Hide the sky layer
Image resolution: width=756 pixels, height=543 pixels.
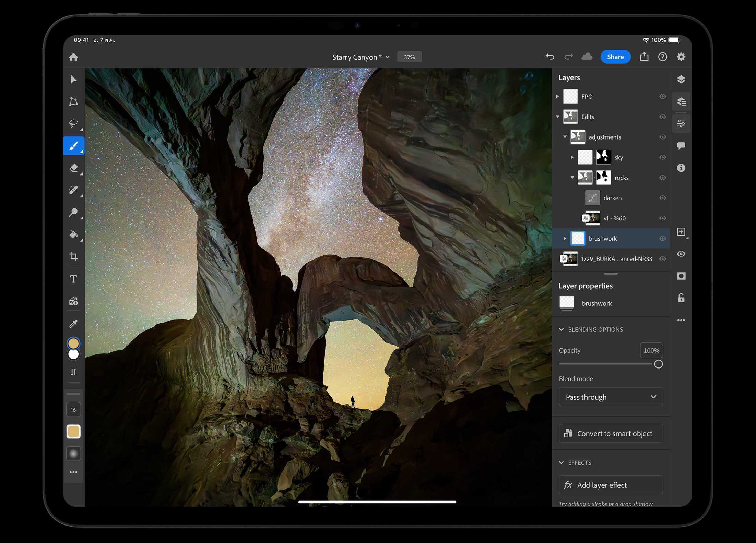(x=662, y=157)
